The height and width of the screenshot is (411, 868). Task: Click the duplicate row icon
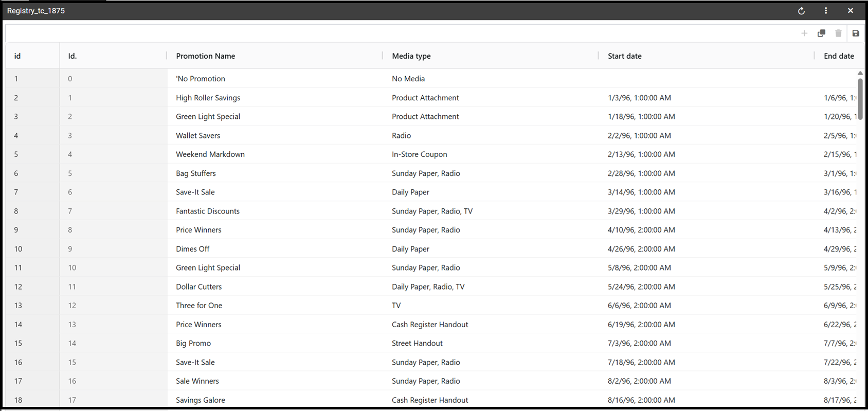(821, 33)
